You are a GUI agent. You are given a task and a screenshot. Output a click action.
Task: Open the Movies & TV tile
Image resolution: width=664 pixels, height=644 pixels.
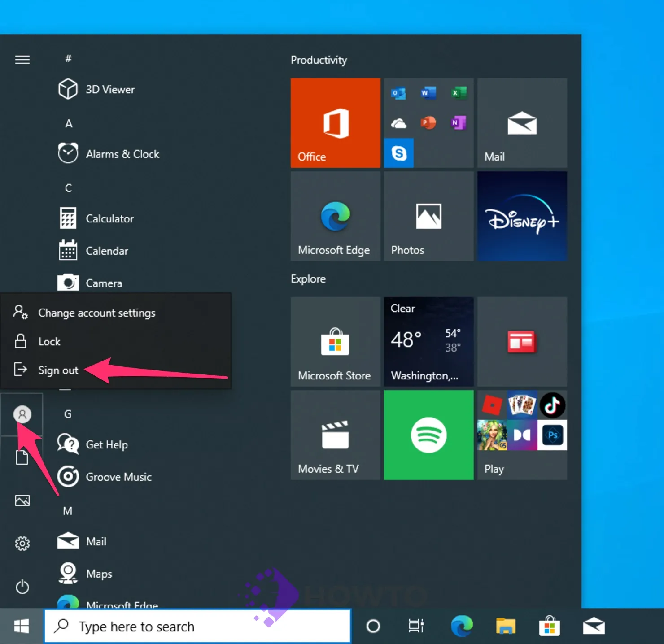coord(336,435)
